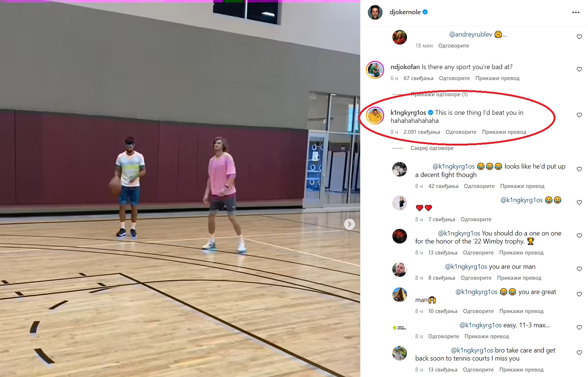The height and width of the screenshot is (377, 588).
Task: Like the @andreyrublev reply heart
Action: (x=579, y=37)
